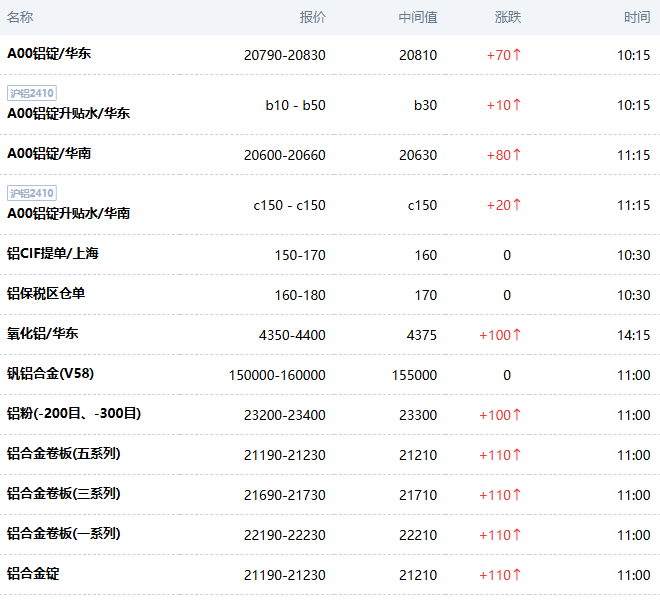This screenshot has height=604, width=660.
Task: Select the quote 23200-23400
Action: coord(285,415)
